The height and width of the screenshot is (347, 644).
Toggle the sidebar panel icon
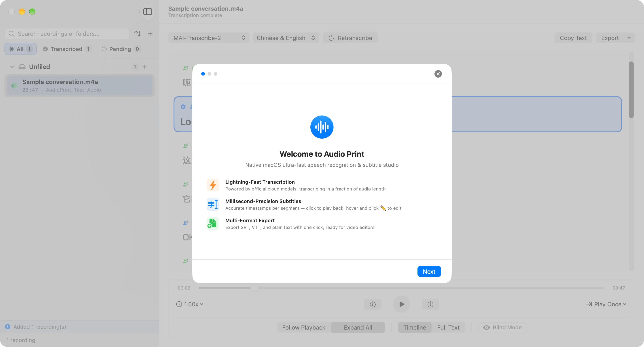tap(148, 11)
